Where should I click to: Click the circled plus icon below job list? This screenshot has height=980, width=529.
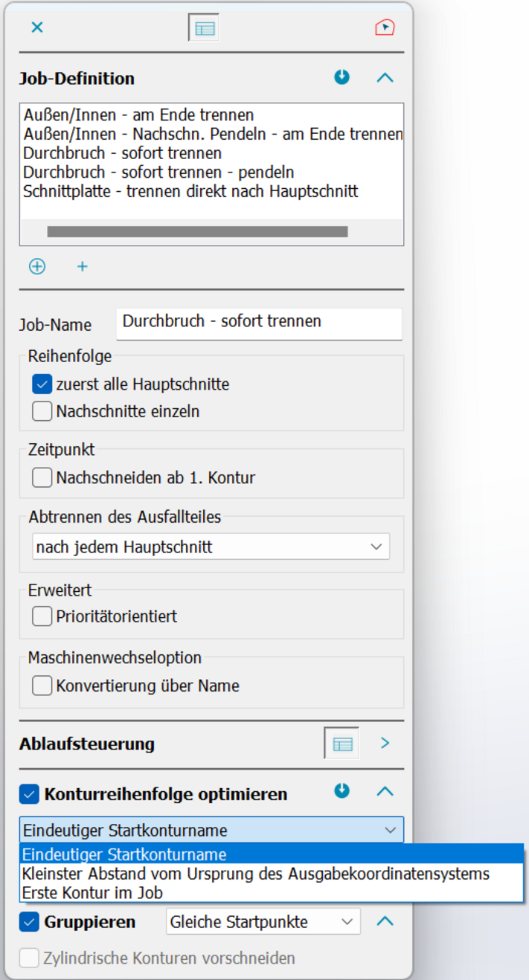pyautogui.click(x=37, y=266)
